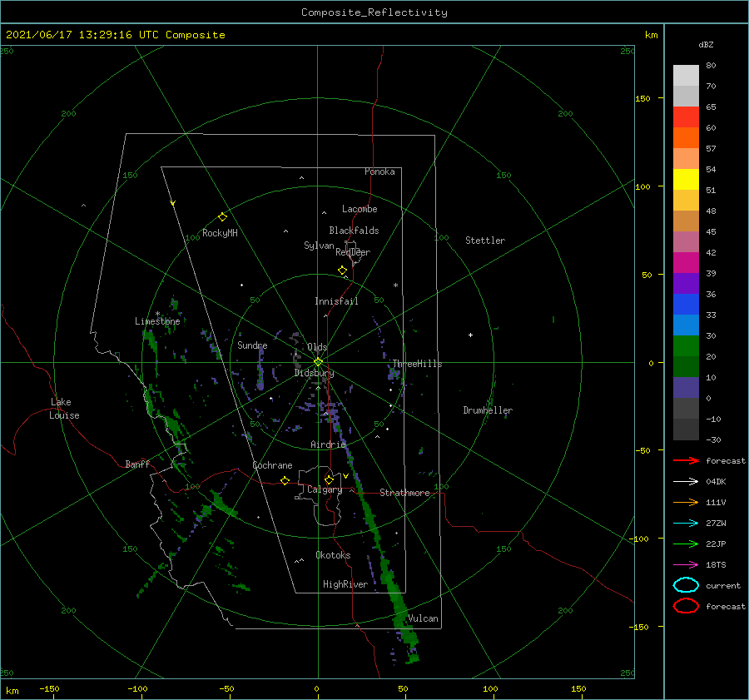Click the RockyMH label
Screen dimensions: 749x700
click(x=220, y=233)
